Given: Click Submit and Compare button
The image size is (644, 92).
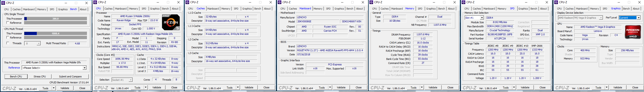Looking at the screenshot, I should pyautogui.click(x=70, y=77).
